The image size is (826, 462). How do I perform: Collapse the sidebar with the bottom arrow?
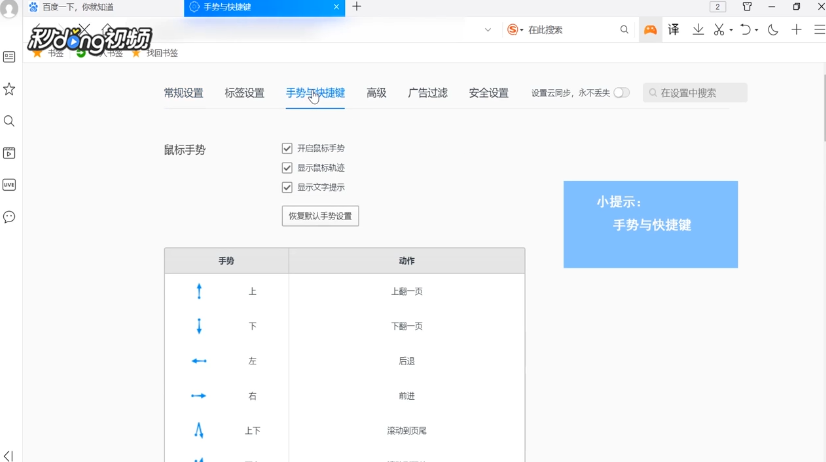coord(8,456)
